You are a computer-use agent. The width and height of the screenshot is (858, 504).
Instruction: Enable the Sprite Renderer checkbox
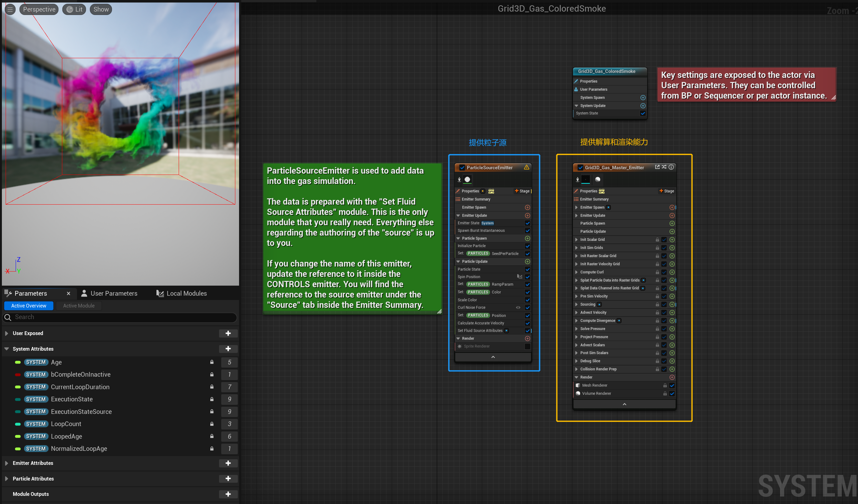527,346
